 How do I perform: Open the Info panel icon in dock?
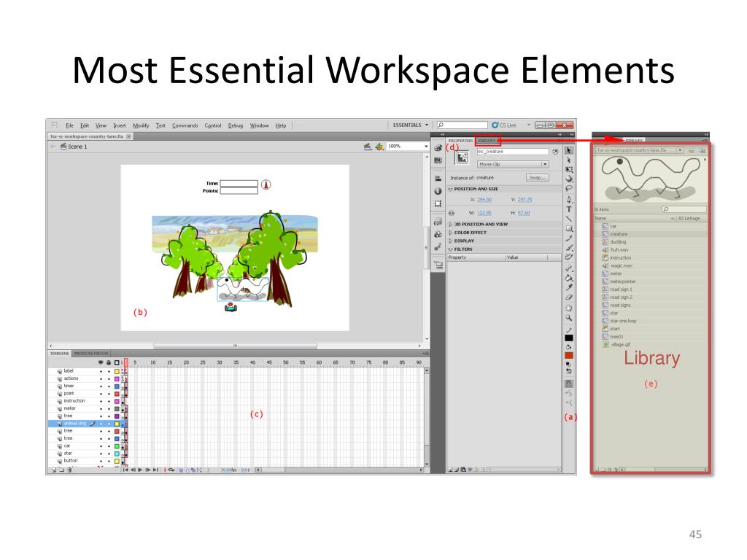click(438, 191)
